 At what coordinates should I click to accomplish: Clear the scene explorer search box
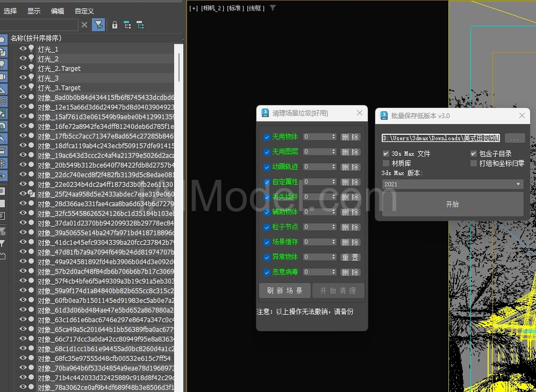point(84,25)
